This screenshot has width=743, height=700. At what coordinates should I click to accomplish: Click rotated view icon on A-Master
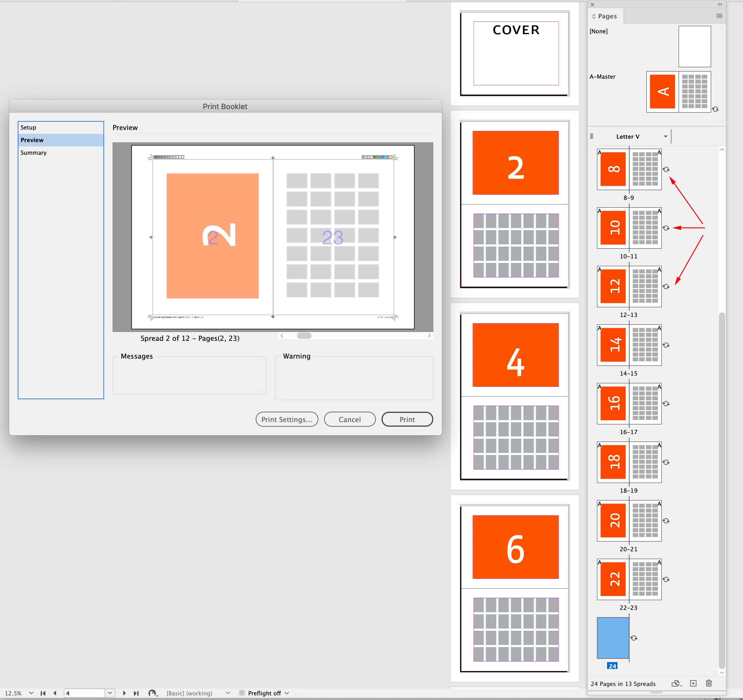tap(715, 109)
